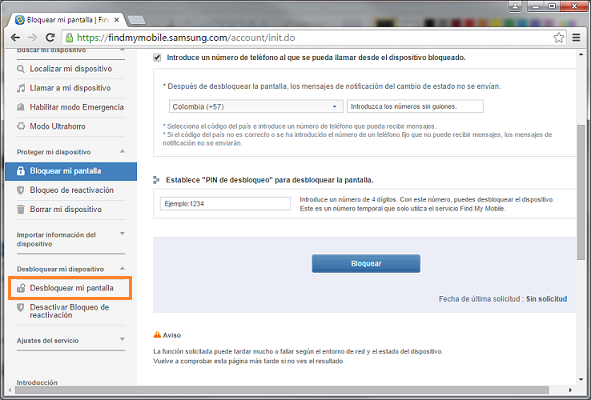Uncheck the phone number call checkbox

[157, 58]
